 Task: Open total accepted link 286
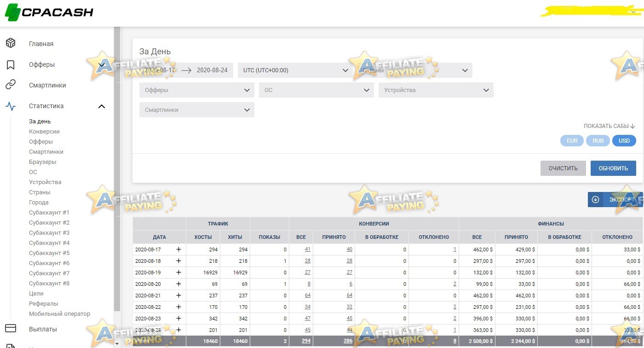click(x=348, y=341)
